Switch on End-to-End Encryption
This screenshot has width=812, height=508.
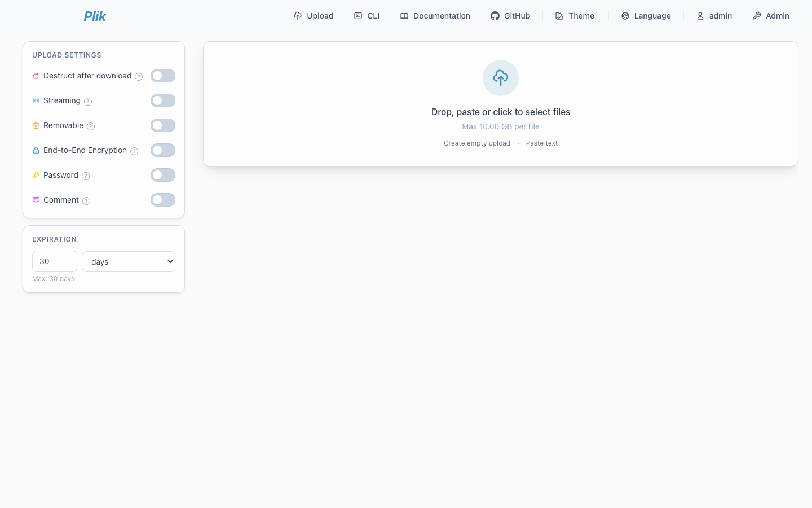163,150
